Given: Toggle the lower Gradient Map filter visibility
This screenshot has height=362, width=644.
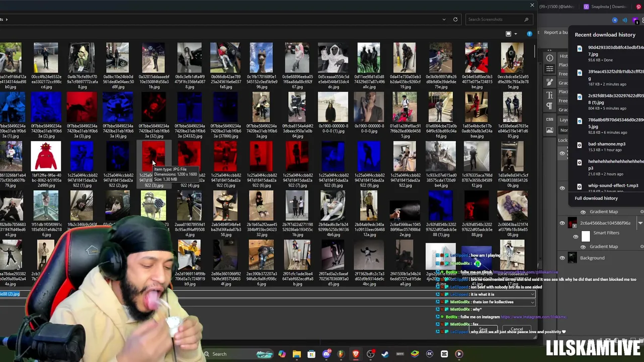Looking at the screenshot, I should 583,247.
